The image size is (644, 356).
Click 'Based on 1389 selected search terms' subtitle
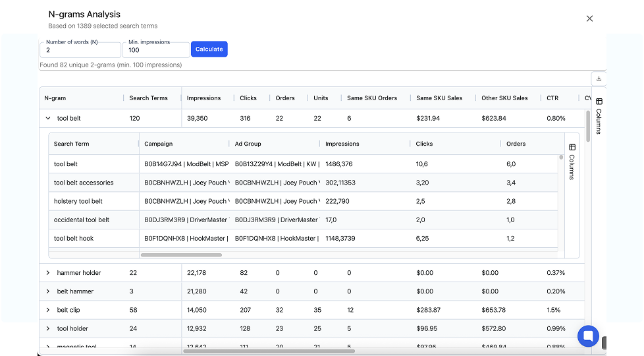103,26
